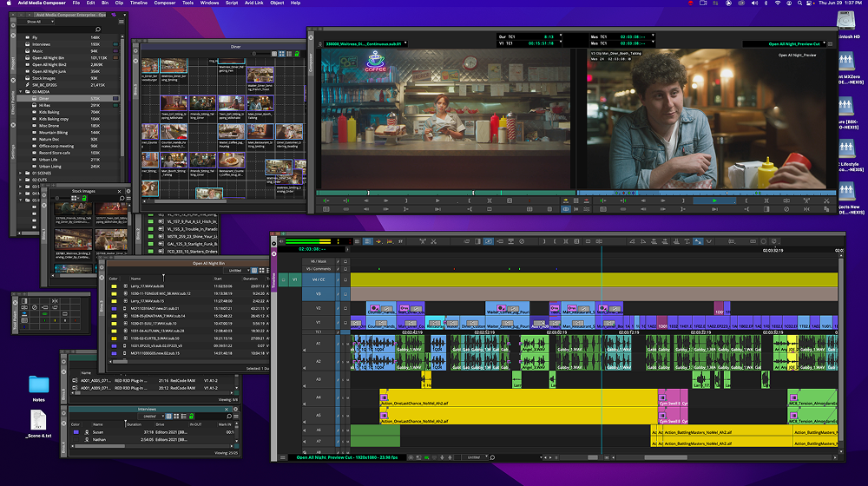Viewport: 868px width, 486px height.
Task: Click the ST icon in timeline toolbar
Action: pyautogui.click(x=401, y=241)
